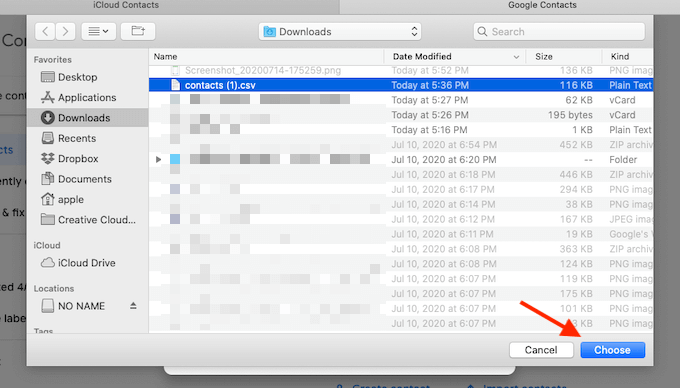Select the Today at 5:16 PM row

401,130
